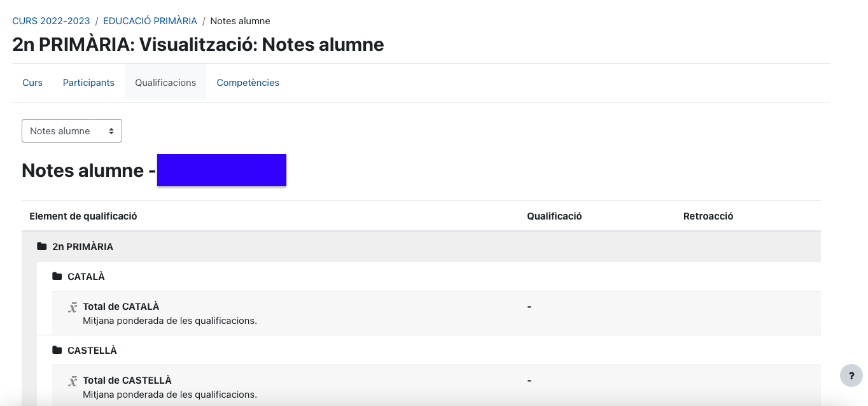Click the Retroacció column header
Viewport: 868px width, 406px height.
[708, 216]
